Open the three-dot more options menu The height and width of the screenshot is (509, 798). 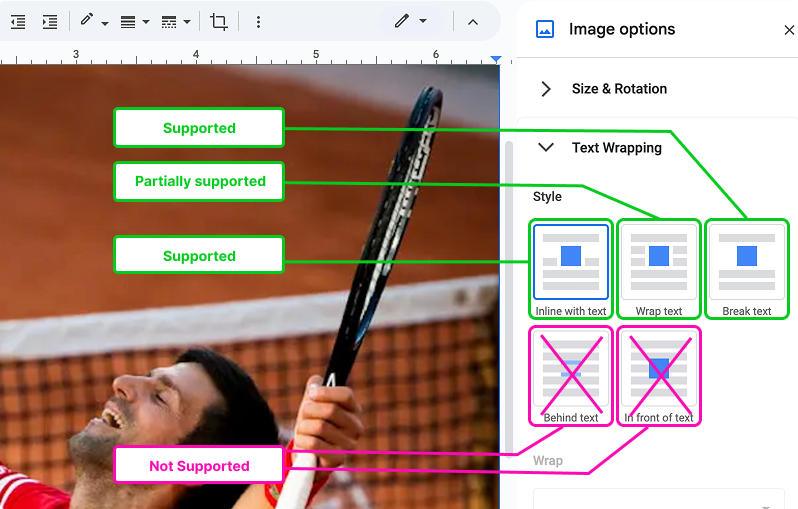[258, 21]
